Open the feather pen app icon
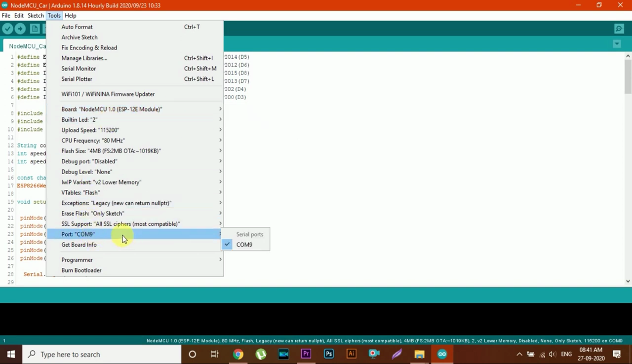 tap(397, 354)
